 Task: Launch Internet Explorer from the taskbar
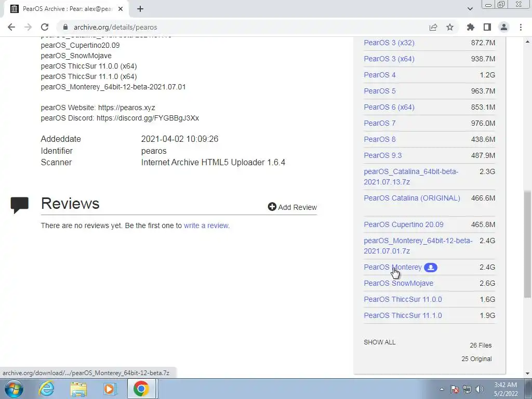click(46, 389)
